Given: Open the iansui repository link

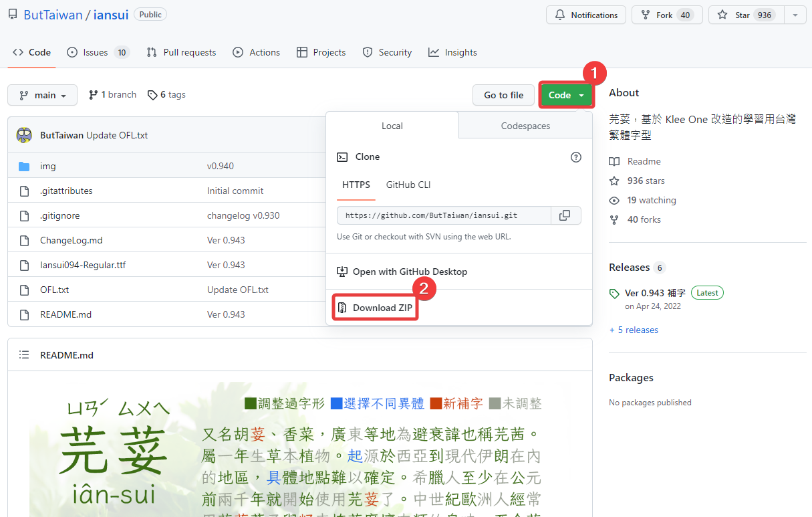Looking at the screenshot, I should [x=110, y=15].
